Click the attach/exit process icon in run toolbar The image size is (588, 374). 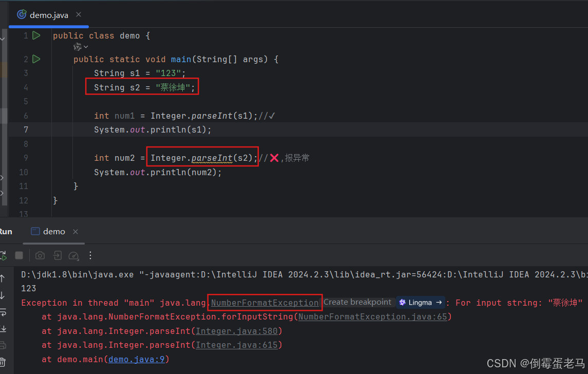click(57, 255)
